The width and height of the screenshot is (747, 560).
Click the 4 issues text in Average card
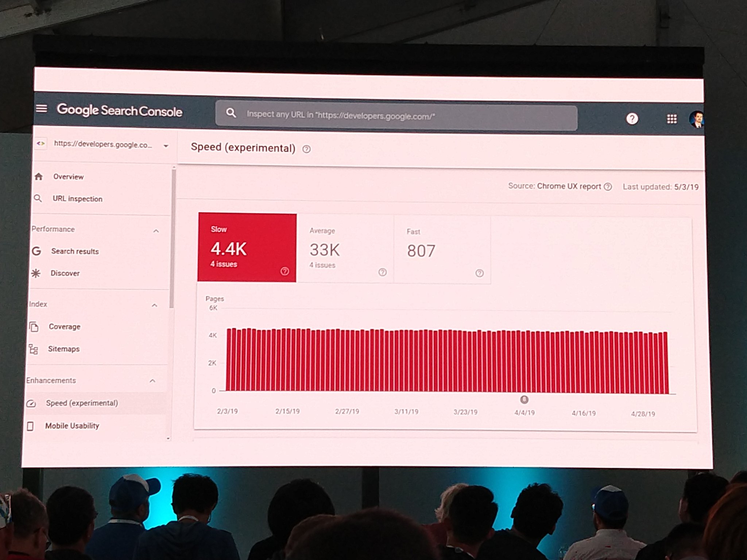tap(322, 265)
